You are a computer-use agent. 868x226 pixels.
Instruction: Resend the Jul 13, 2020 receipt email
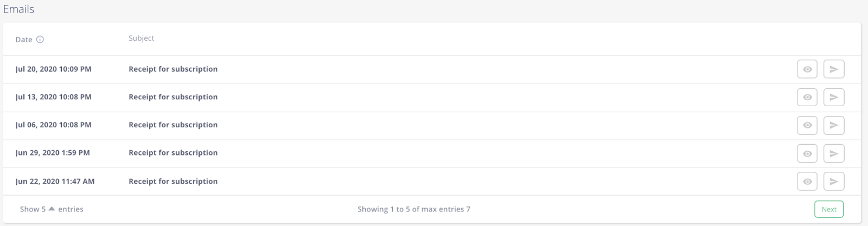tap(834, 98)
